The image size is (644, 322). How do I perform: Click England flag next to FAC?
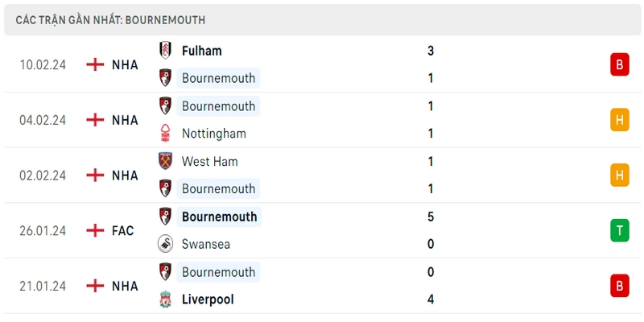[x=95, y=230]
